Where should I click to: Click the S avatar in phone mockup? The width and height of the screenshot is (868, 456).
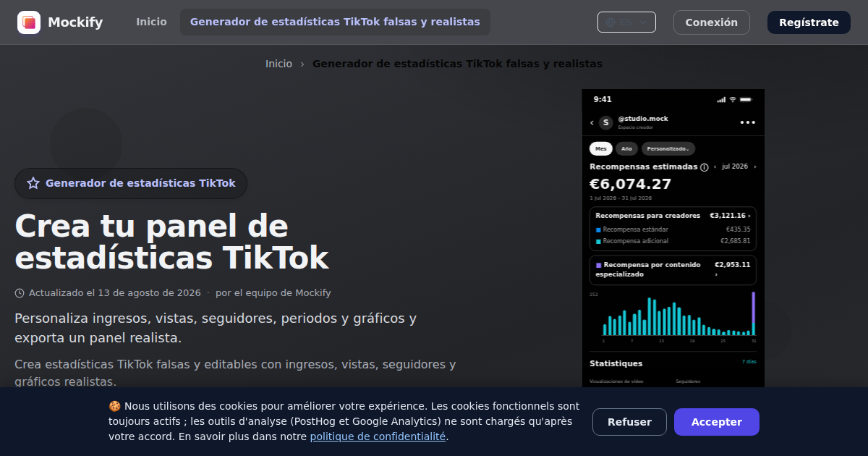click(605, 122)
